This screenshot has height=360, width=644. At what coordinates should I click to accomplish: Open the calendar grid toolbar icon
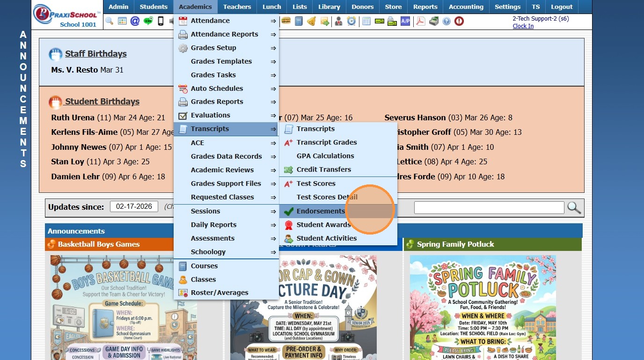pyautogui.click(x=122, y=21)
